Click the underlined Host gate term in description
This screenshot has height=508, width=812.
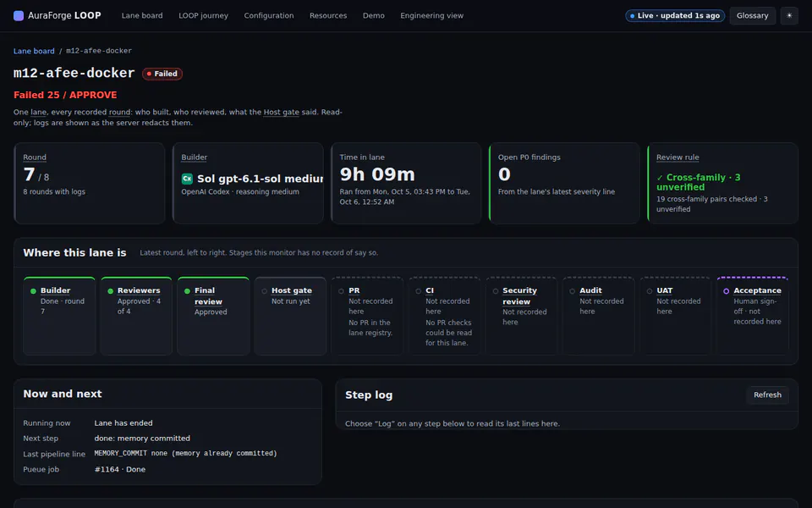click(x=281, y=112)
